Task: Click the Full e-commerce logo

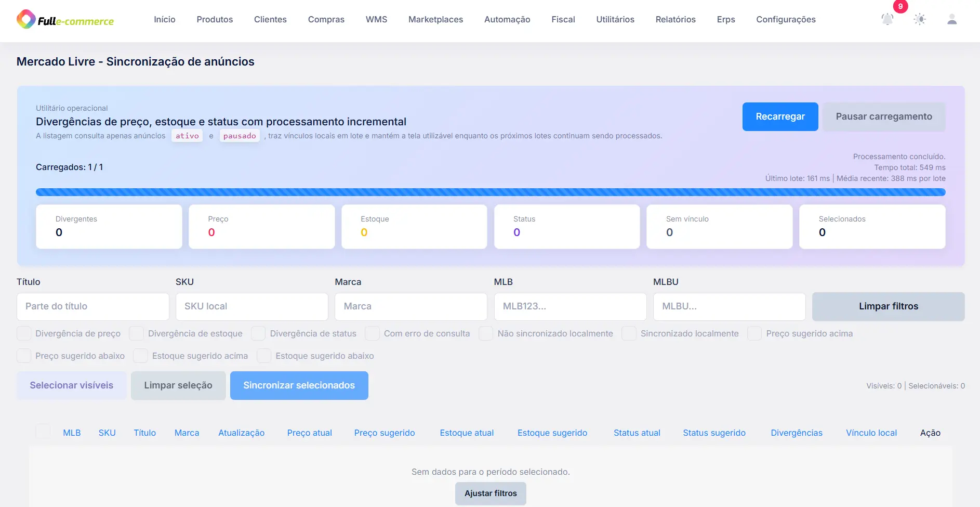Action: coord(65,20)
